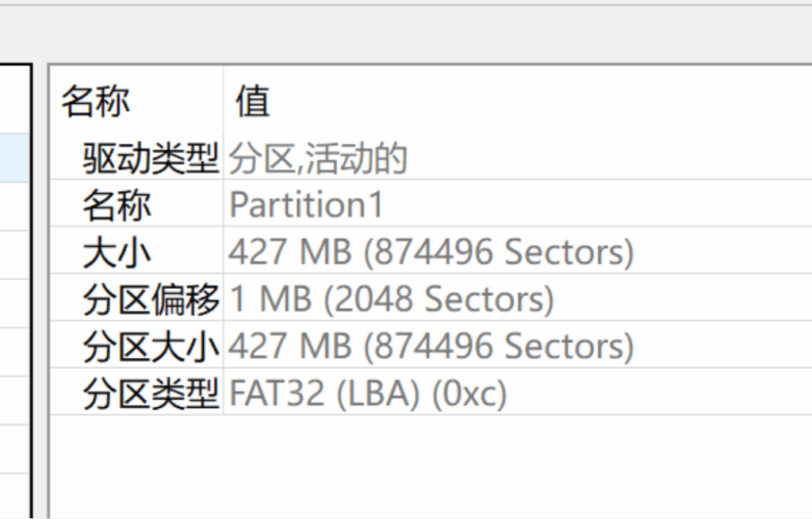Viewport: 812px width, 519px height.
Task: Select the 1 MB offset value
Action: [x=251, y=299]
